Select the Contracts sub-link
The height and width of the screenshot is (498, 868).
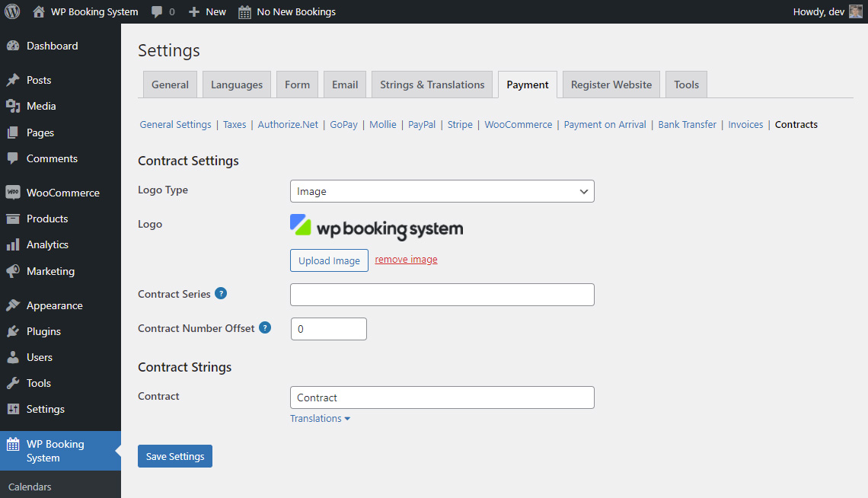796,125
